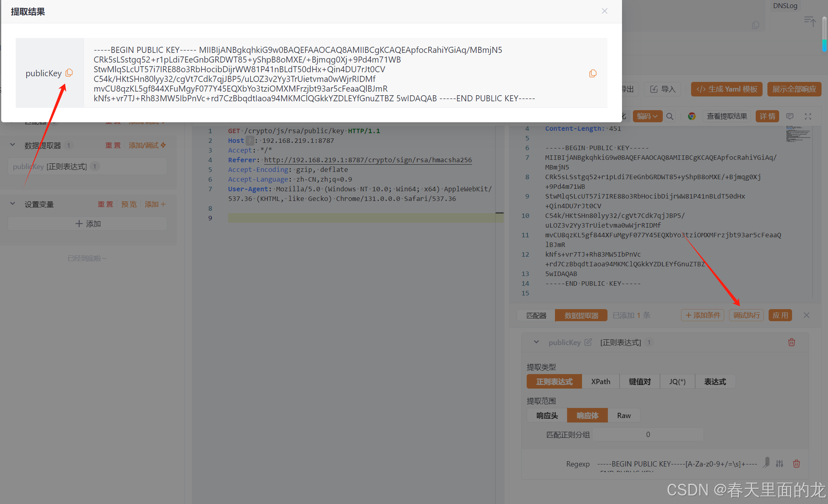Delete the publicKey extractor with trash icon

[x=791, y=342]
